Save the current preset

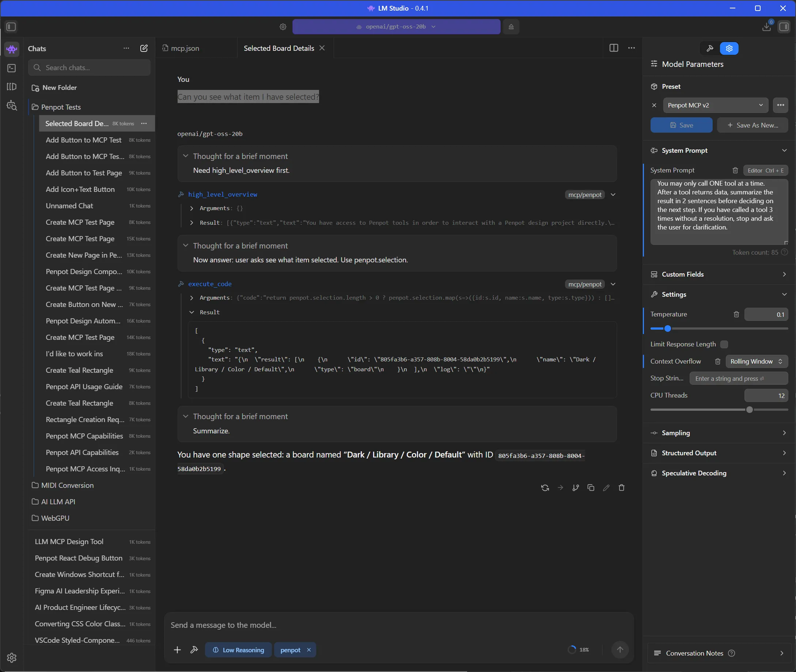681,125
